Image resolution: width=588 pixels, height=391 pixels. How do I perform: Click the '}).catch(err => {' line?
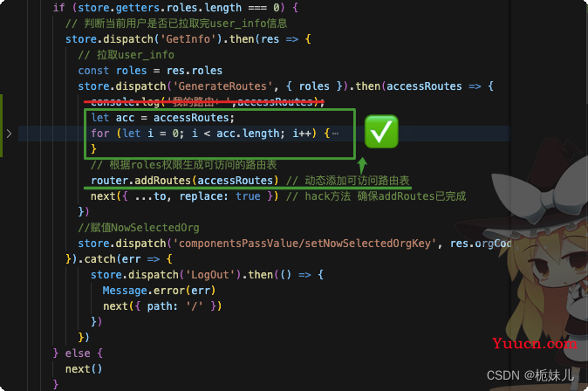click(x=119, y=259)
